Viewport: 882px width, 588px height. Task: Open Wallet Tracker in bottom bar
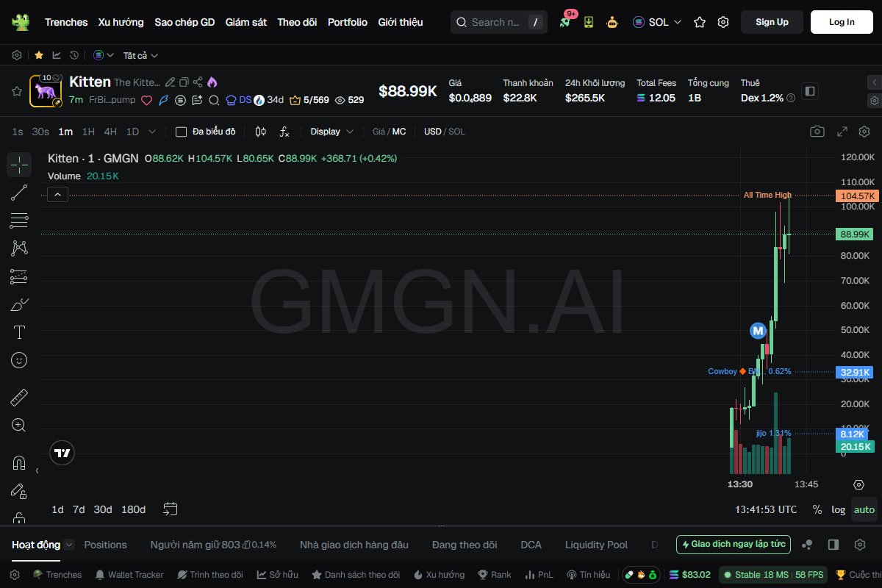pos(131,575)
